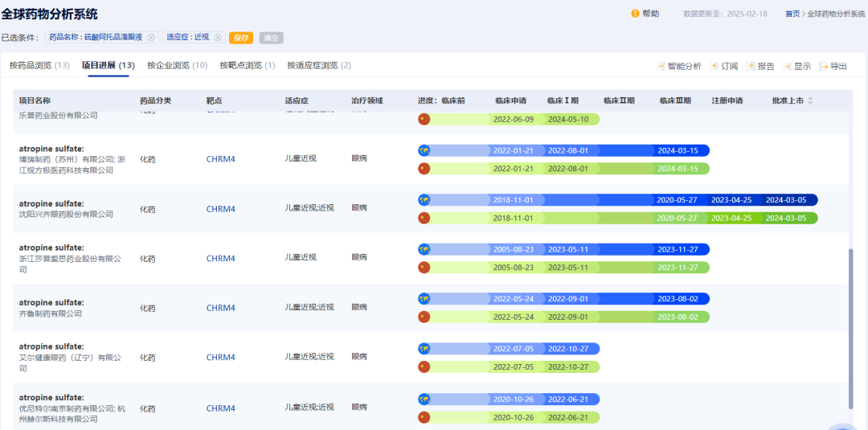Click global icon on 沈阳兴齐眼药 progress bar
This screenshot has width=868, height=430.
point(424,200)
